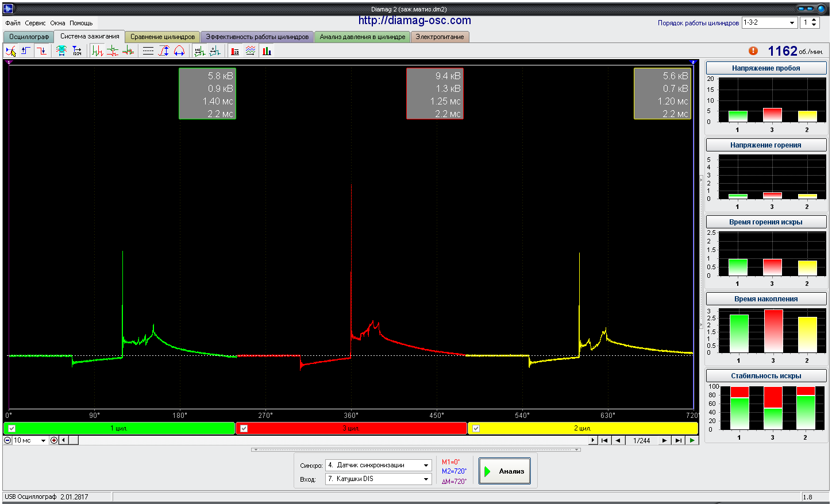
Task: Click the sync trigger cursor icon
Action: pyautogui.click(x=10, y=51)
